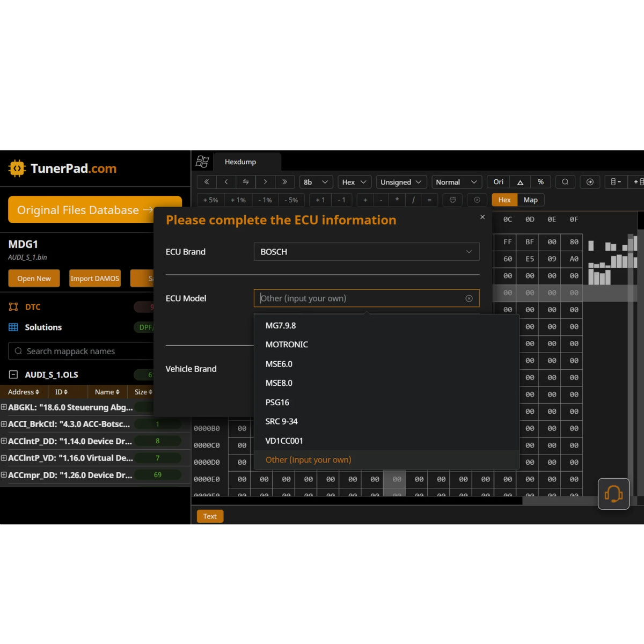The image size is (644, 644).
Task: Click the go-to-address arrow icon in the toolbar
Action: coord(590,182)
